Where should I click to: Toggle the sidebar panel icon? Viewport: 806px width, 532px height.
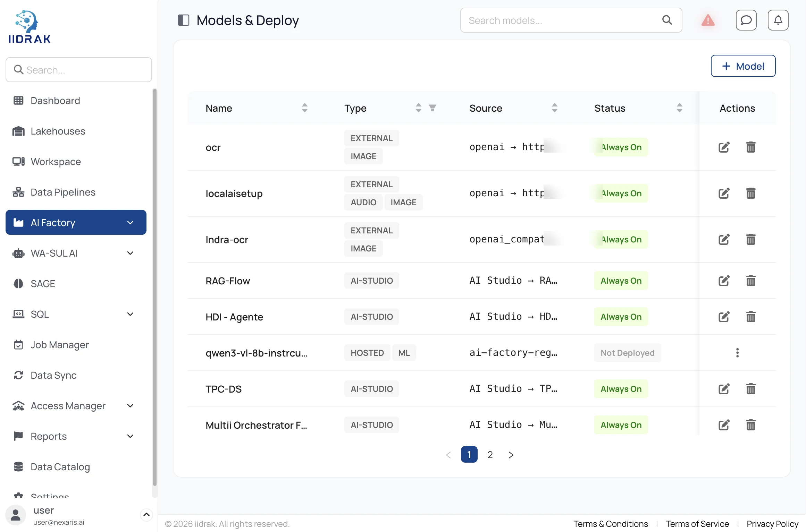point(183,20)
